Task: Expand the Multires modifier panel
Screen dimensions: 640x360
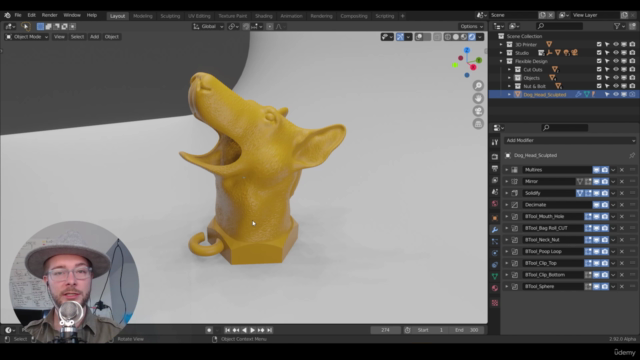Action: (507, 170)
